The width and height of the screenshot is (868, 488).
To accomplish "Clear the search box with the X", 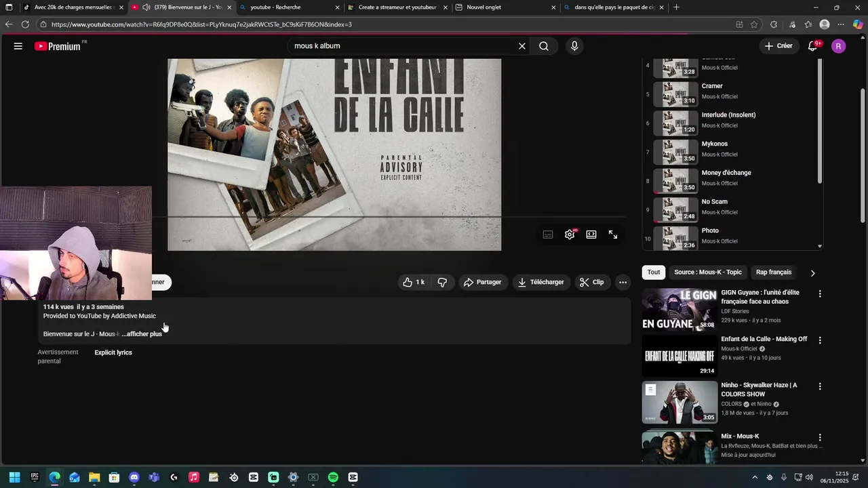I will [x=522, y=46].
